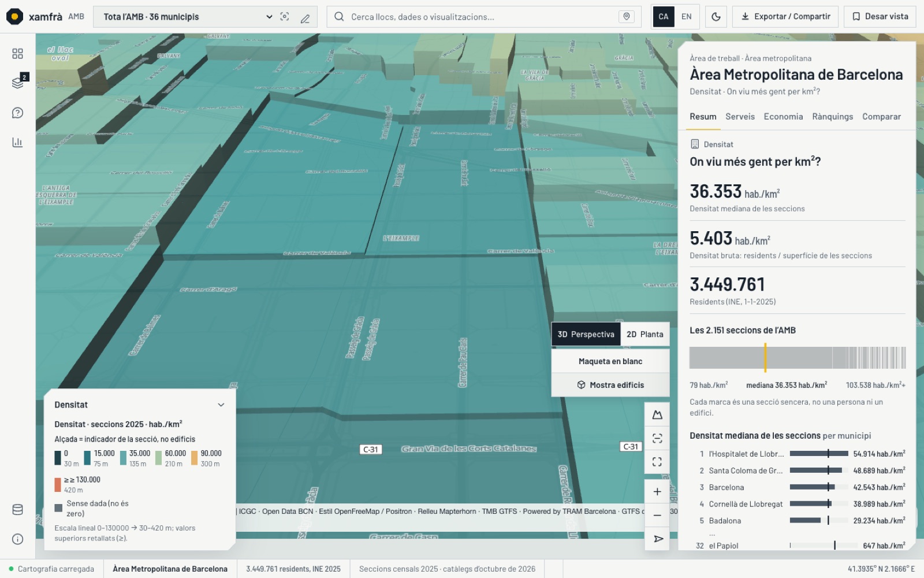
Task: Select 2D Planta view mode
Action: pyautogui.click(x=645, y=335)
